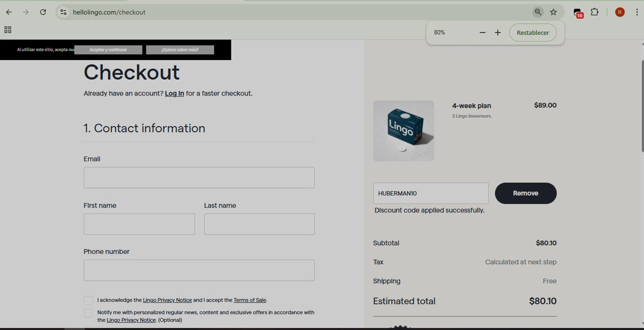Click the HUBERMAN10 discount code field
The height and width of the screenshot is (330, 644).
pos(431,193)
